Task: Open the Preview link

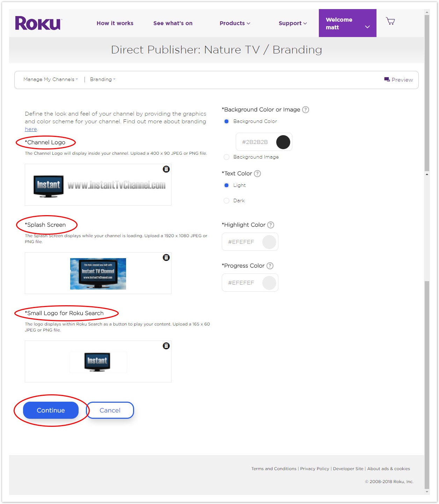Action: tap(398, 80)
